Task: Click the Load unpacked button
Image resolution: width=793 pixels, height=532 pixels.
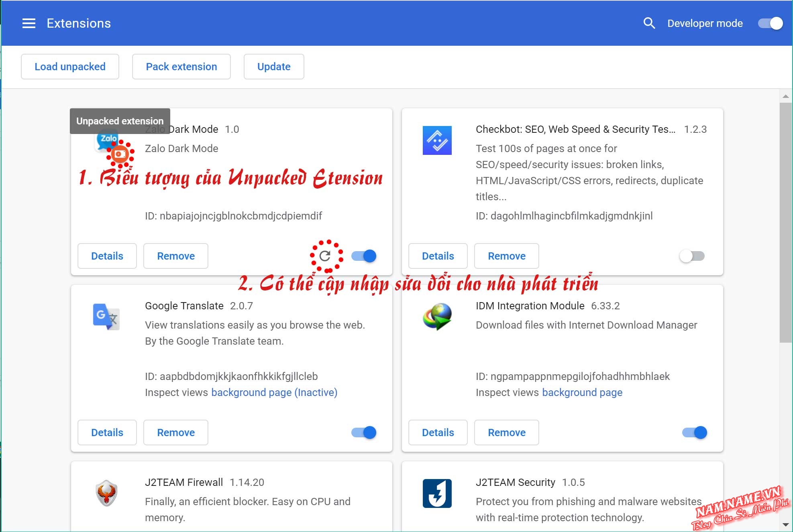Action: [x=70, y=67]
